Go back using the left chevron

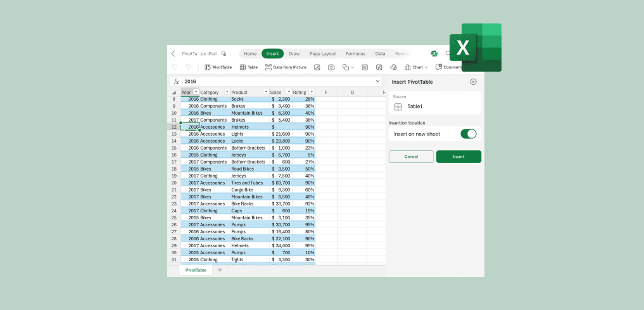[x=174, y=54]
